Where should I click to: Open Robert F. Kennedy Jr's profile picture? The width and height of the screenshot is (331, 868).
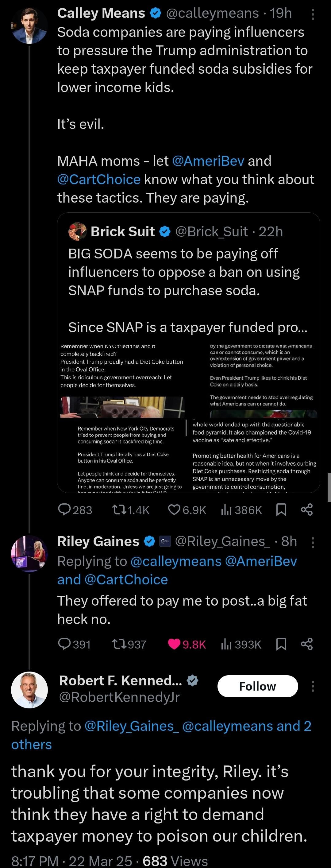[x=30, y=689]
